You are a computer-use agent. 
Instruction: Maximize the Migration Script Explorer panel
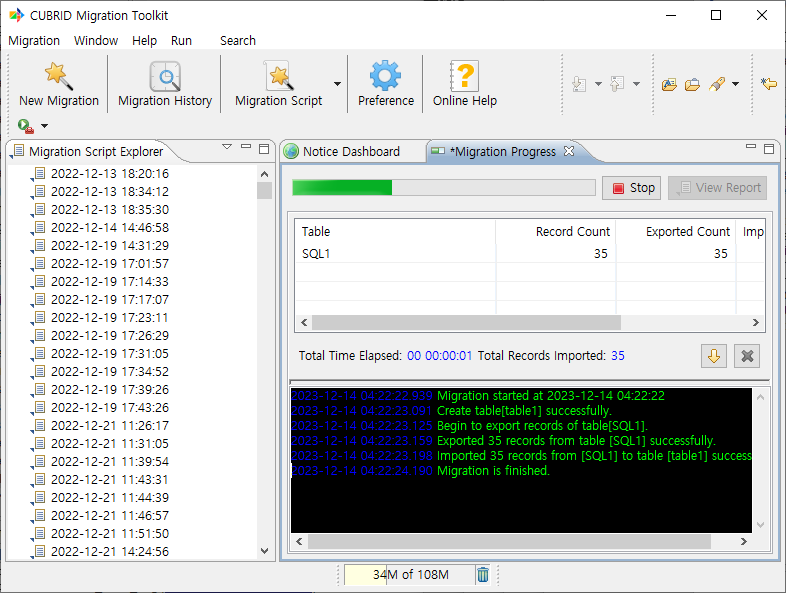click(264, 148)
